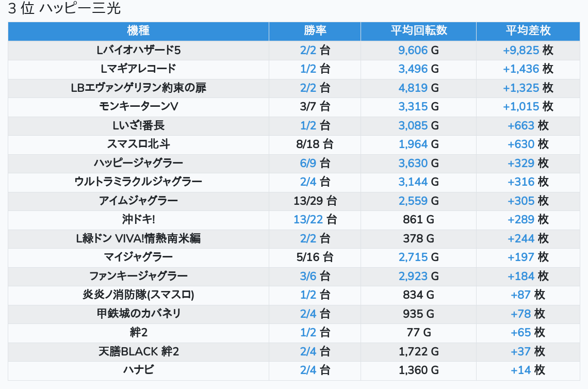Click the 機種 column header
The image size is (588, 389).
point(138,31)
